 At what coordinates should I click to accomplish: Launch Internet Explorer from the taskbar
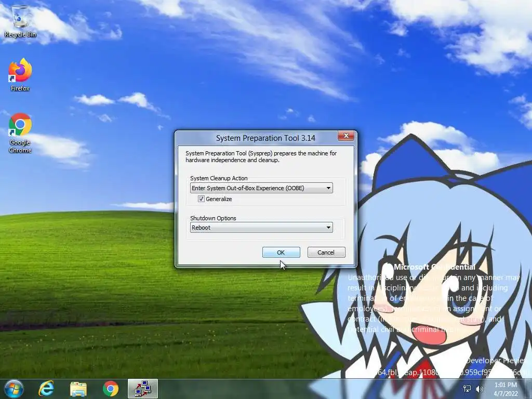click(46, 389)
